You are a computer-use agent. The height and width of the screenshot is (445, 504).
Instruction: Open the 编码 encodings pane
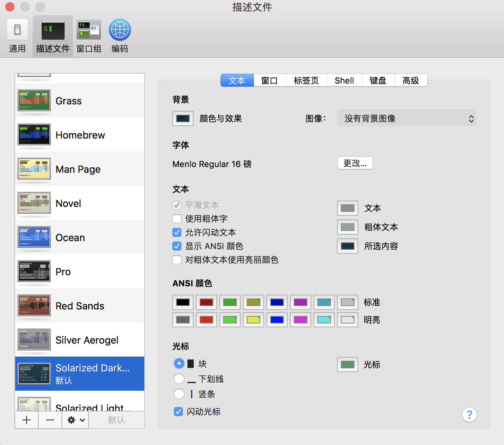[120, 36]
